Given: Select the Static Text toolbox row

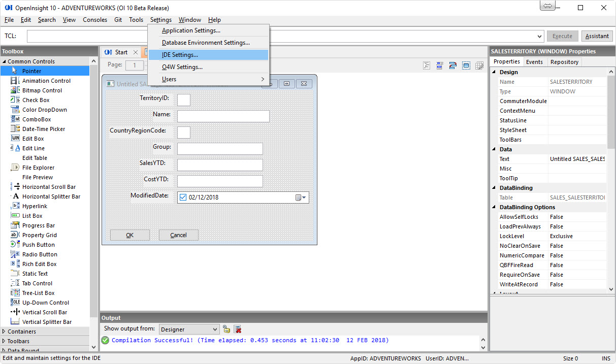Looking at the screenshot, I should 45,274.
